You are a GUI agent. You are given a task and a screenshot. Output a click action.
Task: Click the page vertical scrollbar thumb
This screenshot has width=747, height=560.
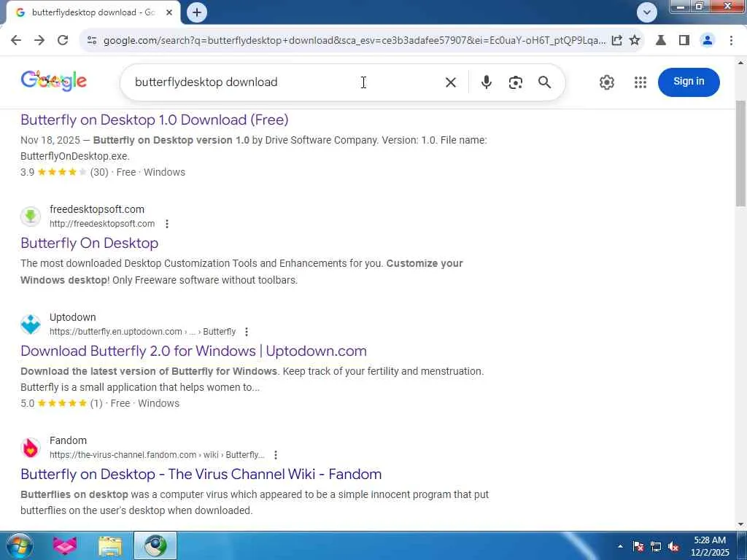pos(741,153)
